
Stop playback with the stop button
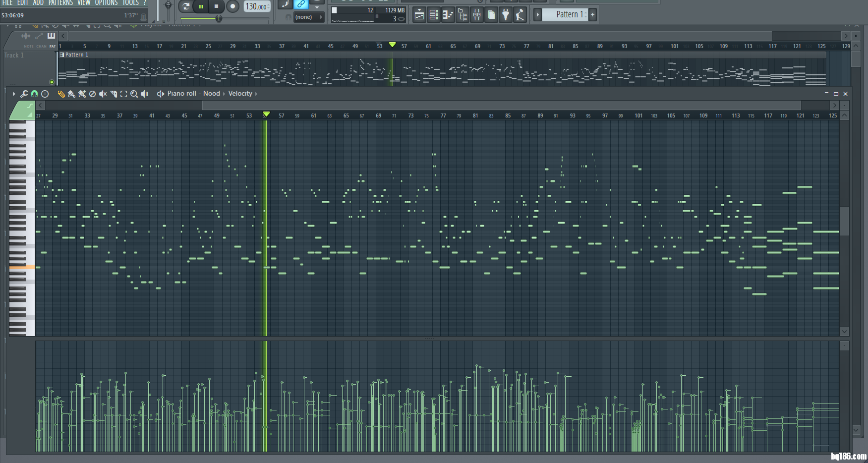click(216, 6)
